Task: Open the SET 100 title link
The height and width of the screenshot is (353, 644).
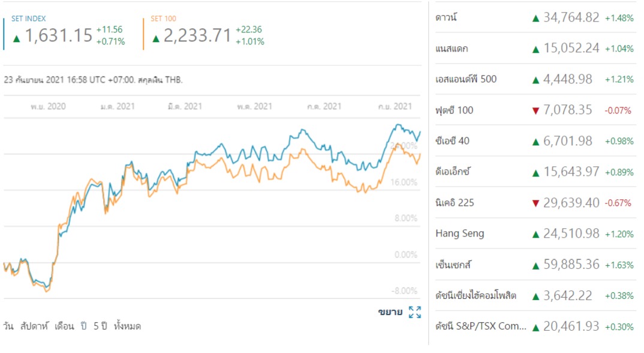Action: 163,19
